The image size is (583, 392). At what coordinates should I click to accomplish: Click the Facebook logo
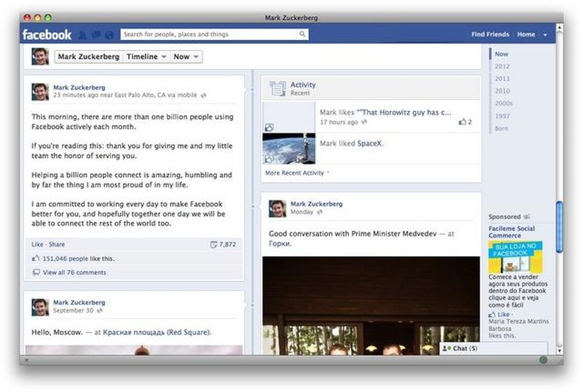click(x=47, y=34)
